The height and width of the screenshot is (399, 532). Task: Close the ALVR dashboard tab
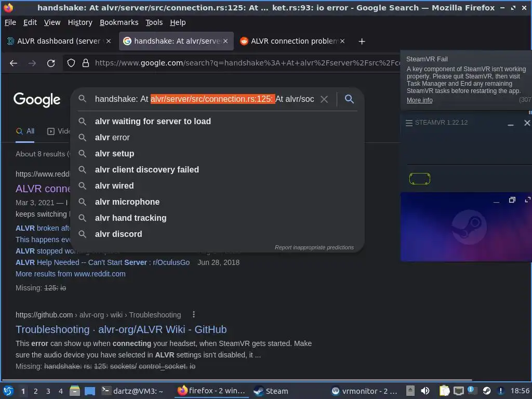coord(109,41)
